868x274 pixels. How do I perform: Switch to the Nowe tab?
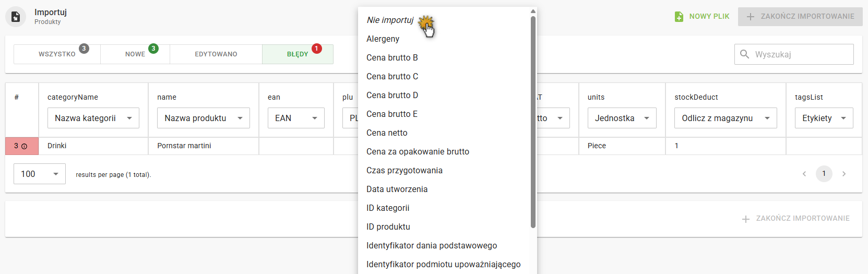point(135,54)
